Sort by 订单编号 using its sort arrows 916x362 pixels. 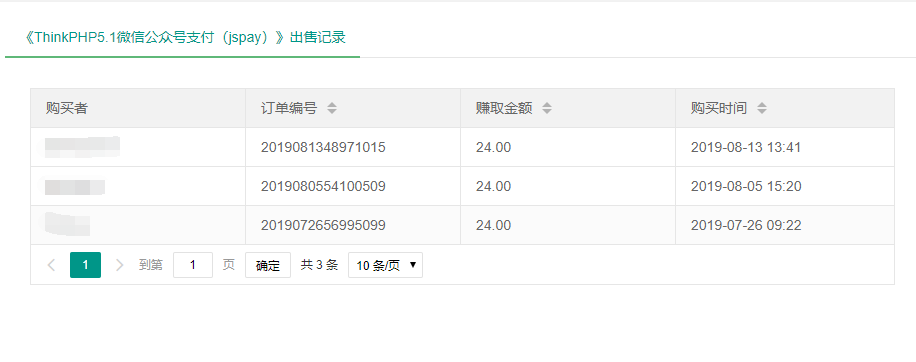tap(332, 108)
